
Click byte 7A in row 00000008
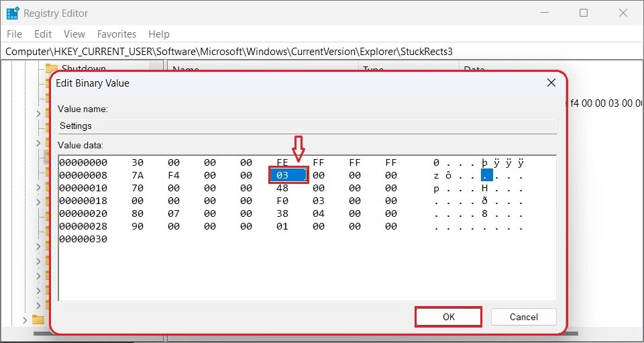point(137,175)
